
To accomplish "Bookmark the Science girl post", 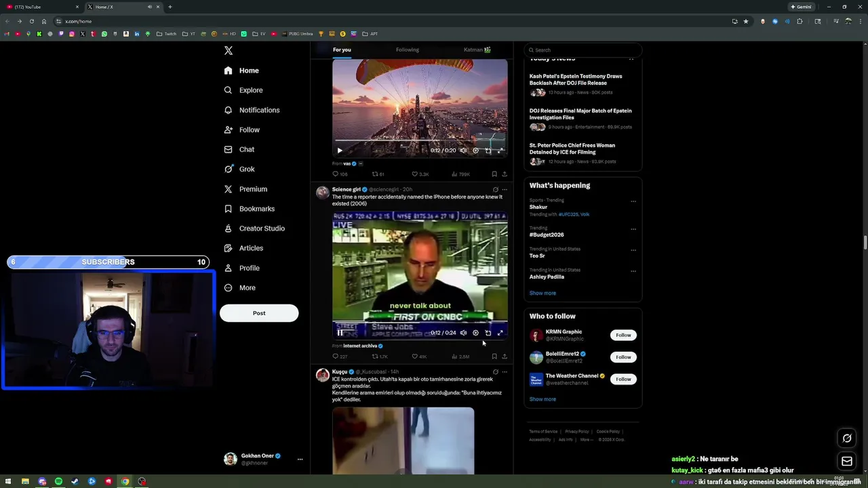I will click(494, 357).
